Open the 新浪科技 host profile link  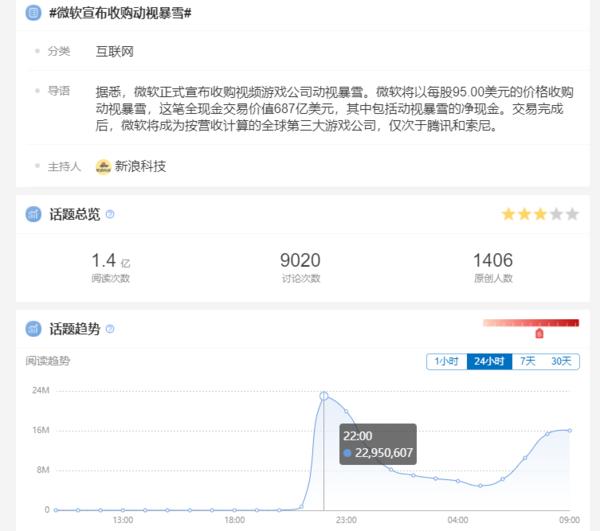pos(140,166)
